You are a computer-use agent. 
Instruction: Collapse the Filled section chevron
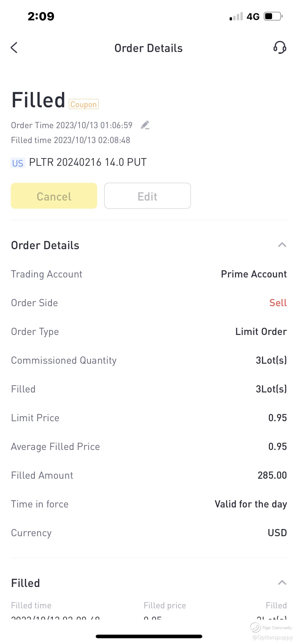pyautogui.click(x=282, y=583)
